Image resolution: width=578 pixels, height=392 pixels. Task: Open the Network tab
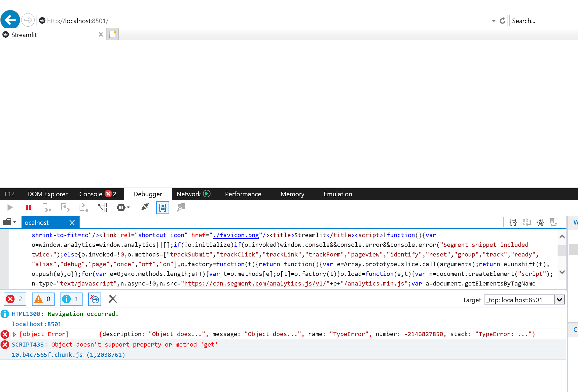(189, 194)
